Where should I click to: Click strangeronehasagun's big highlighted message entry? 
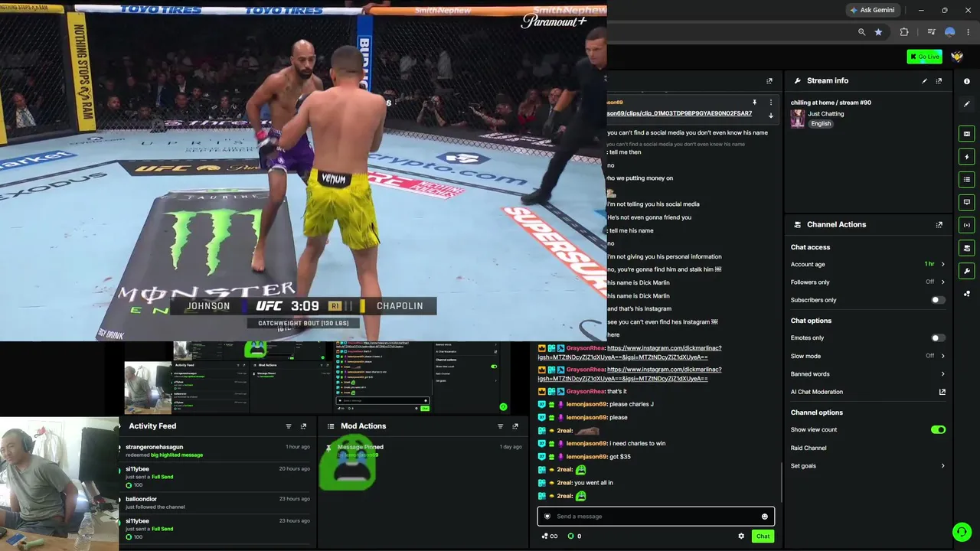[217, 451]
